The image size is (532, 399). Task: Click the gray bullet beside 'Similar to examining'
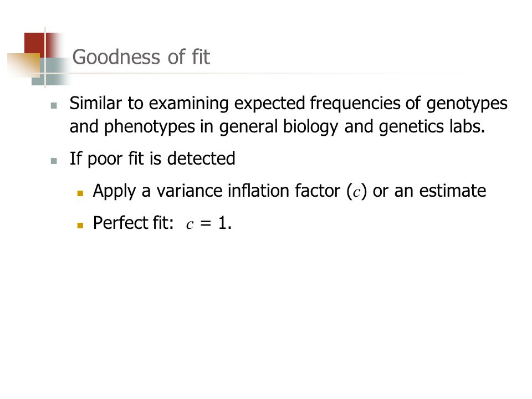tap(54, 105)
